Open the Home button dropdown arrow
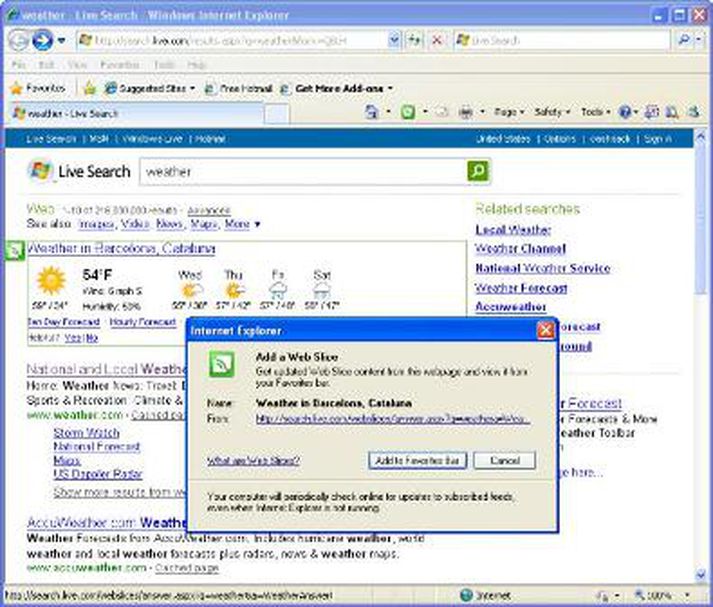 click(388, 112)
